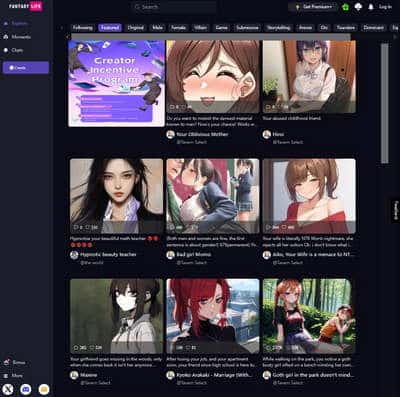Click the left arrow beside category tabs
400x397 pixels.
(62, 28)
